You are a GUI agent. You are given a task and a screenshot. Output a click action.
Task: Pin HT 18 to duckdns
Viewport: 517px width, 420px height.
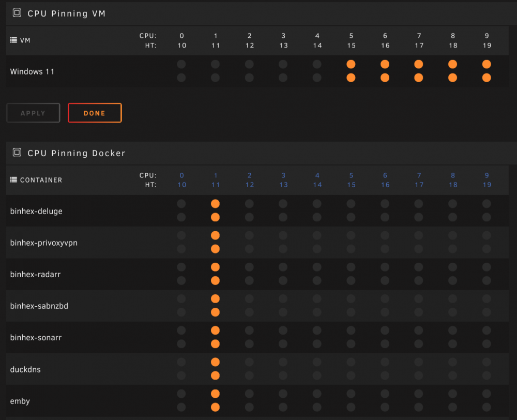(452, 376)
